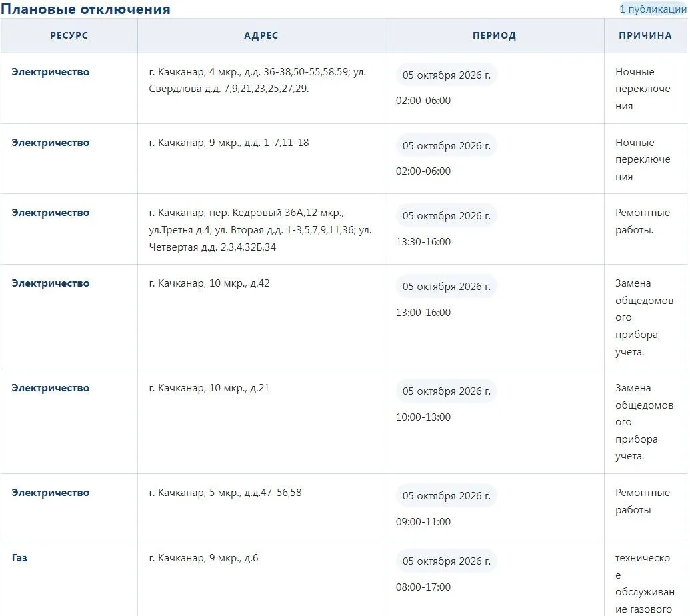Click the АДРЕС column header
Image resolution: width=690 pixels, height=616 pixels.
[261, 35]
